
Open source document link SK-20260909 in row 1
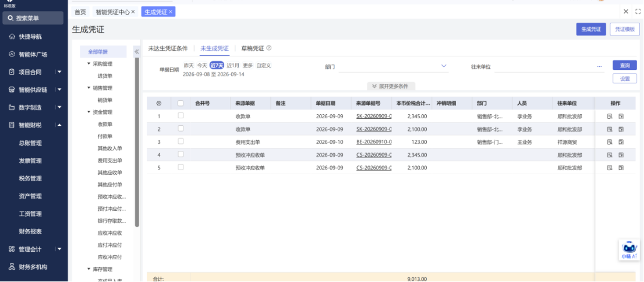pos(374,117)
